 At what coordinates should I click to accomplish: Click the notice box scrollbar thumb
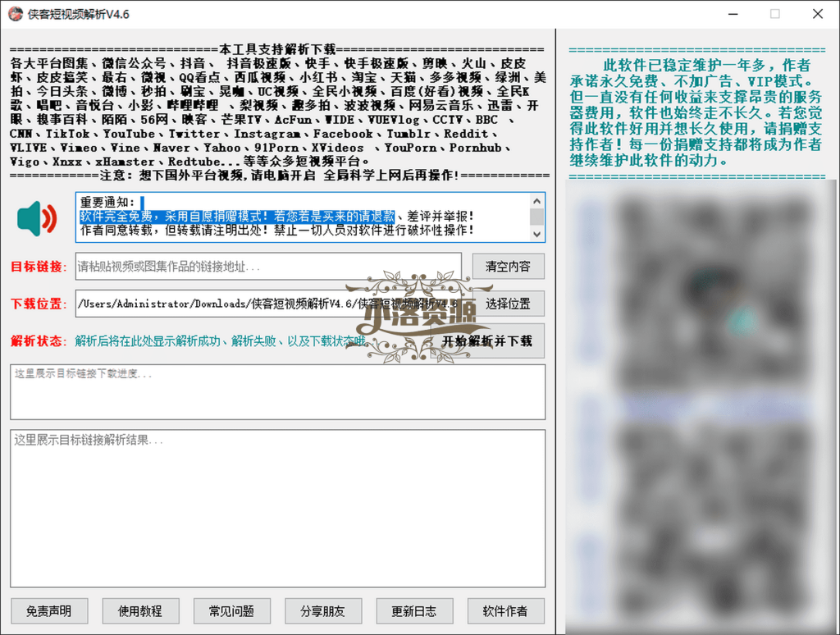536,217
